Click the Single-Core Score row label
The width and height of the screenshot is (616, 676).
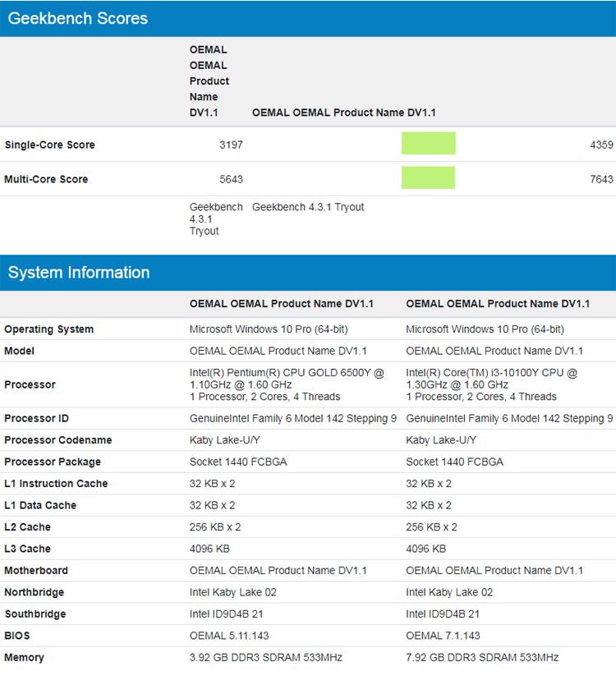pyautogui.click(x=50, y=145)
